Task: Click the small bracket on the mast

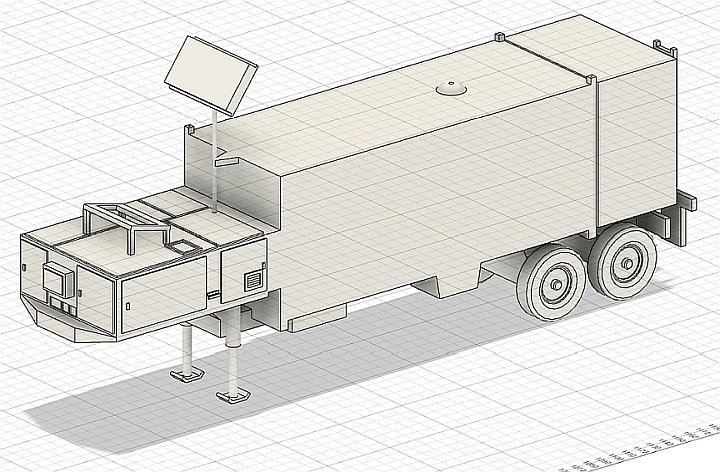Action: click(227, 162)
